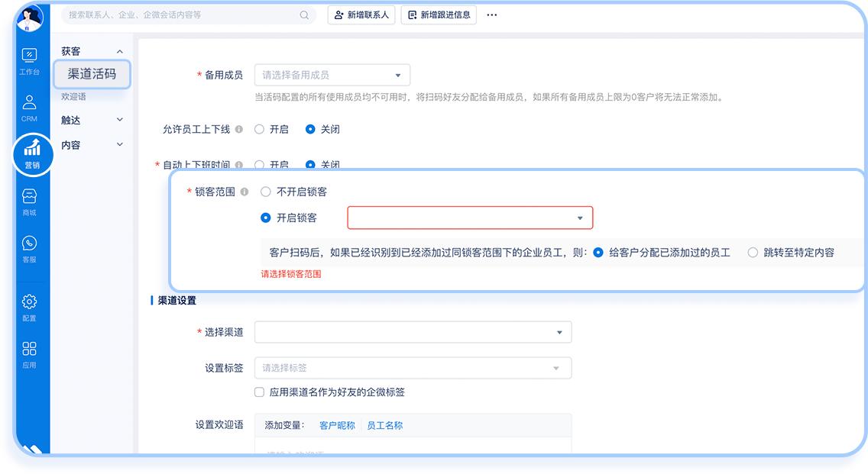Image resolution: width=868 pixels, height=474 pixels.
Task: Select the 营销 marketing module icon
Action: pos(31,153)
